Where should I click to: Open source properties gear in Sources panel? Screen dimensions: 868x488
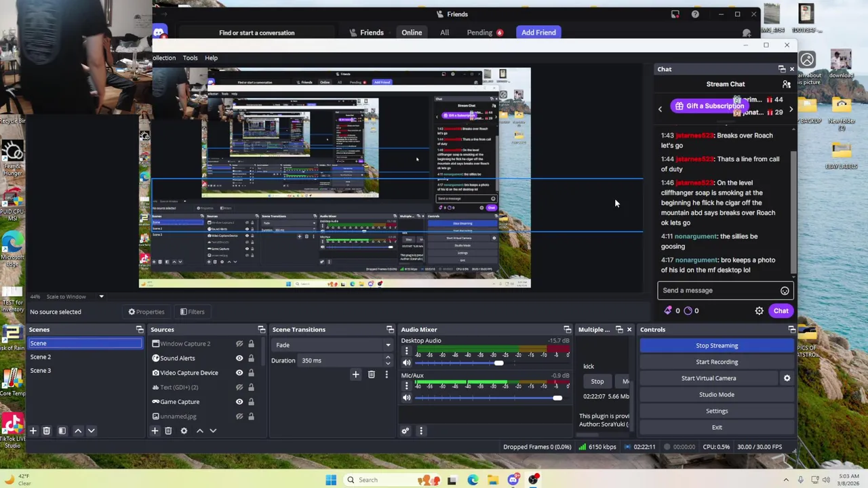point(184,430)
